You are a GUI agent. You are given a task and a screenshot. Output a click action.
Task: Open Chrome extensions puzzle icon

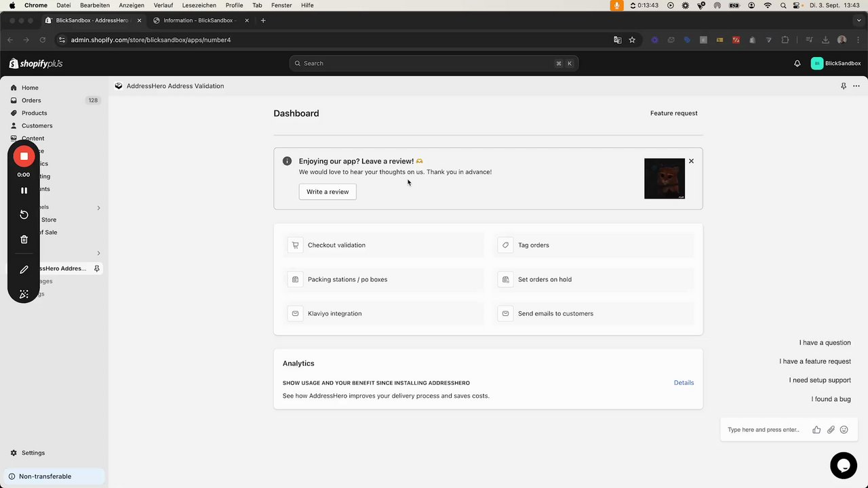click(x=785, y=40)
